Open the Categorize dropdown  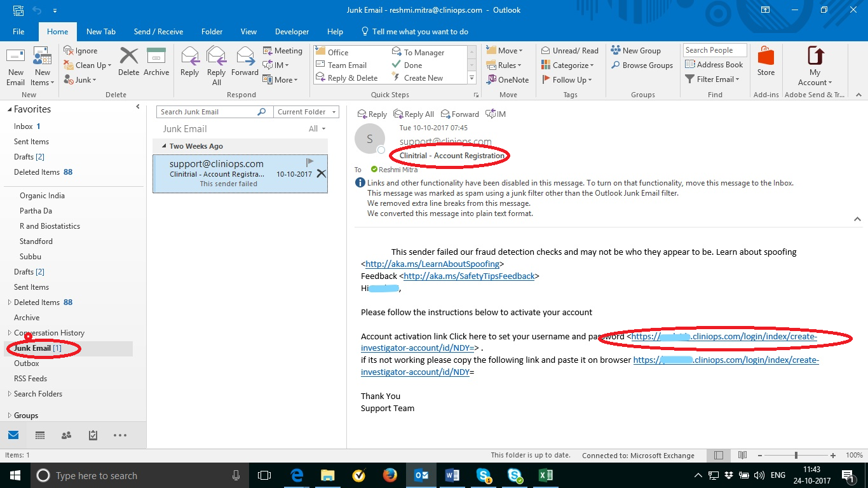(x=567, y=65)
